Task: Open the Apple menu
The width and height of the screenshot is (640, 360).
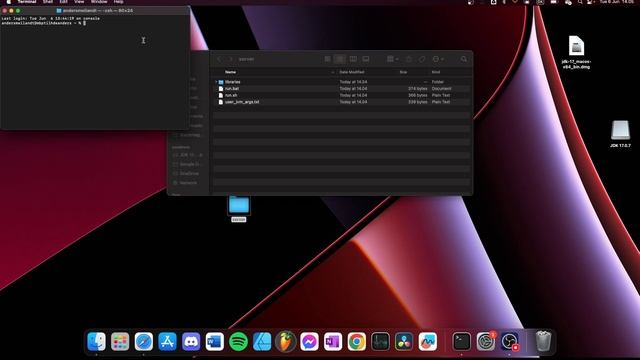Action: pyautogui.click(x=8, y=2)
